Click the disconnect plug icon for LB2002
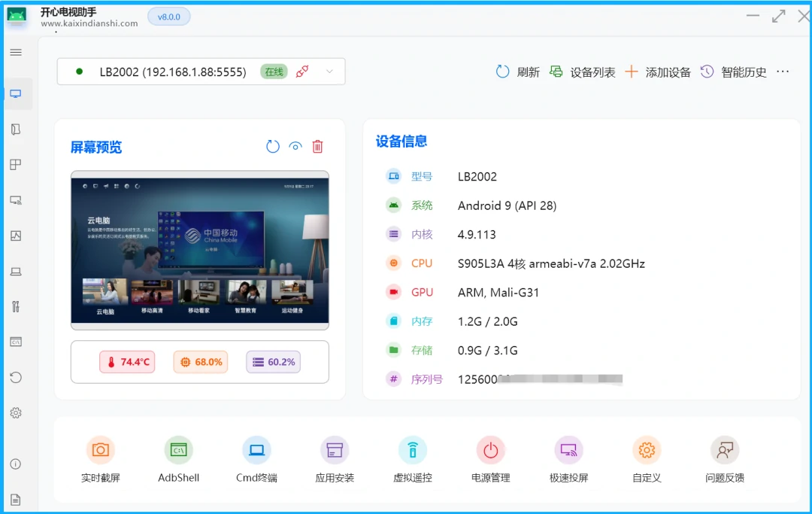This screenshot has height=514, width=812. 302,72
